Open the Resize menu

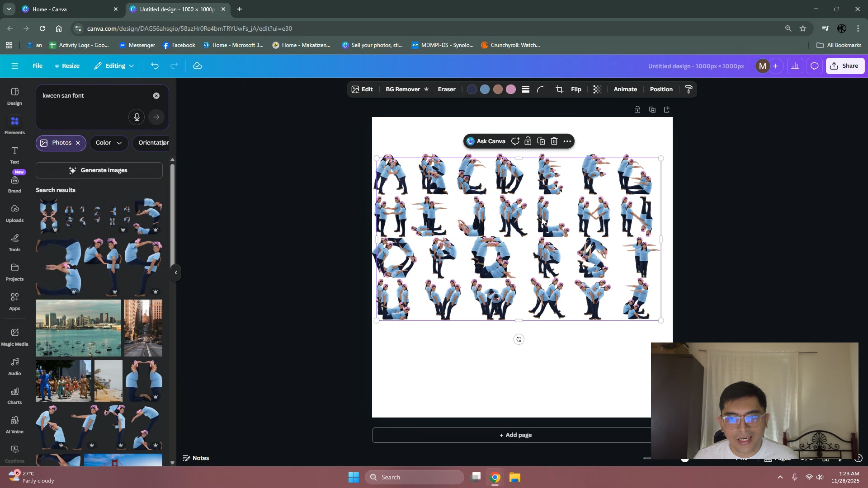67,66
